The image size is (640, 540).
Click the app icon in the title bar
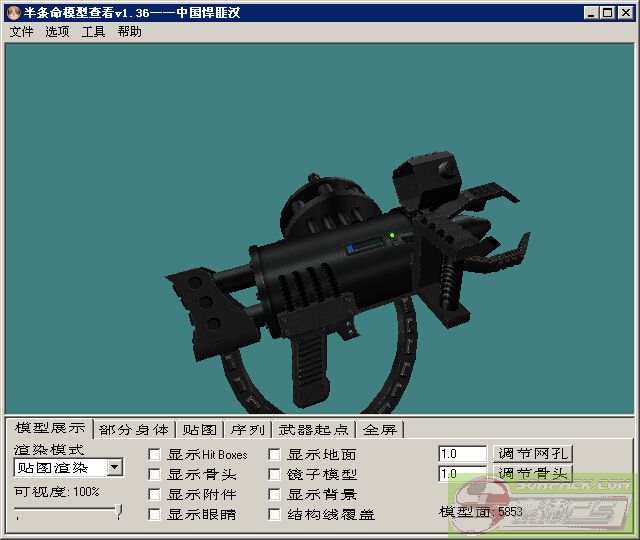click(13, 12)
